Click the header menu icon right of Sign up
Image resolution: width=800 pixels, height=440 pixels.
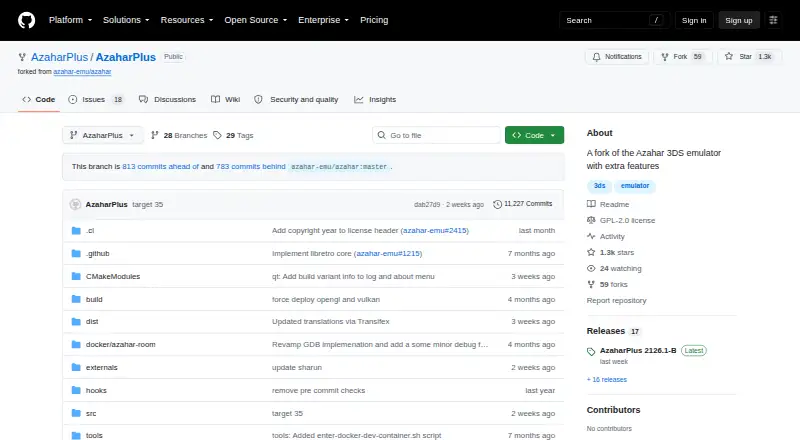[773, 20]
